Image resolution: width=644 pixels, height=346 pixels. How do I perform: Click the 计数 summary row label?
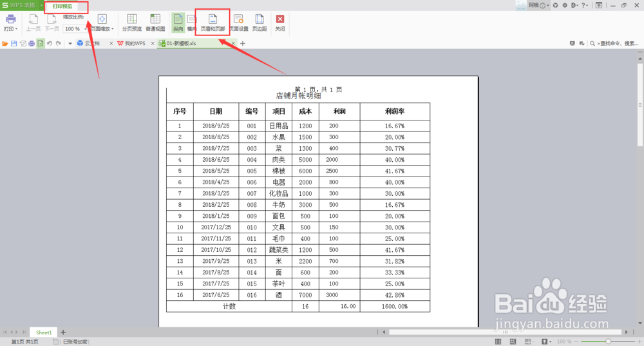click(229, 307)
